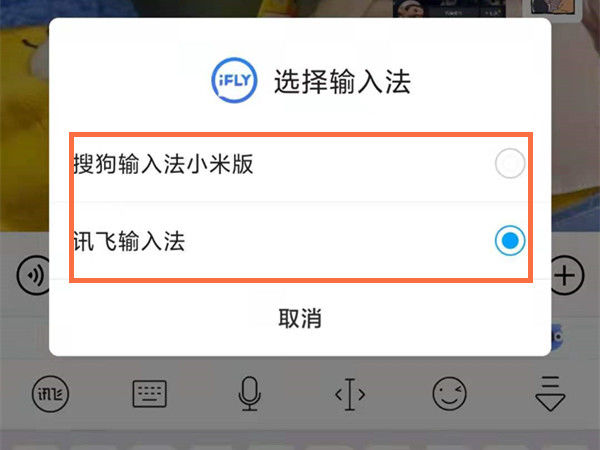Screen dimensions: 600x450
Task: Click the 取消 cancel button
Action: click(x=300, y=318)
